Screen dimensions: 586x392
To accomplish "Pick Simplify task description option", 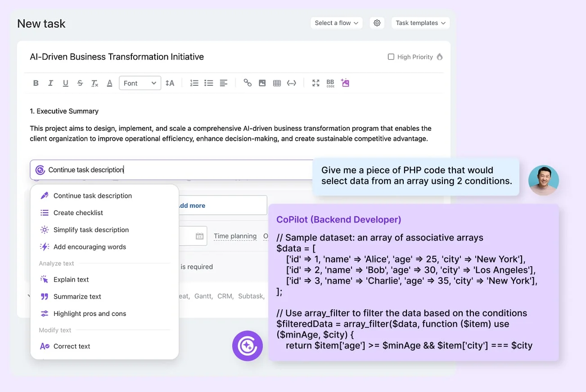I will [91, 230].
